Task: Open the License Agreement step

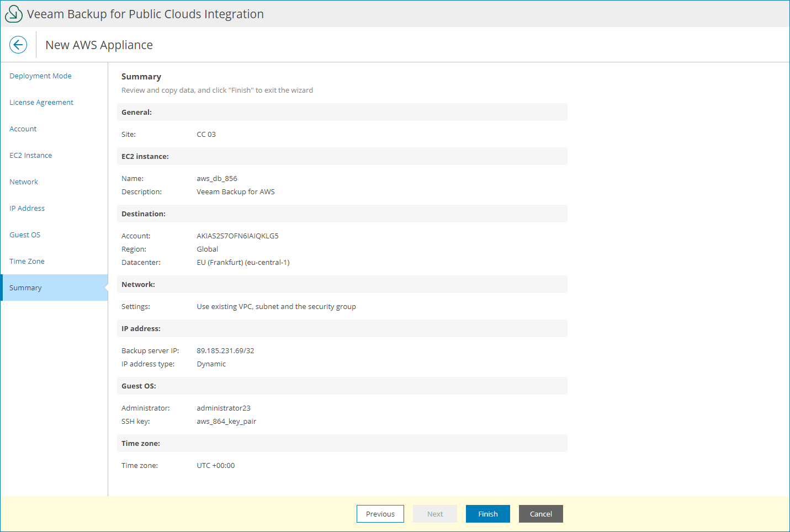Action: [x=41, y=102]
